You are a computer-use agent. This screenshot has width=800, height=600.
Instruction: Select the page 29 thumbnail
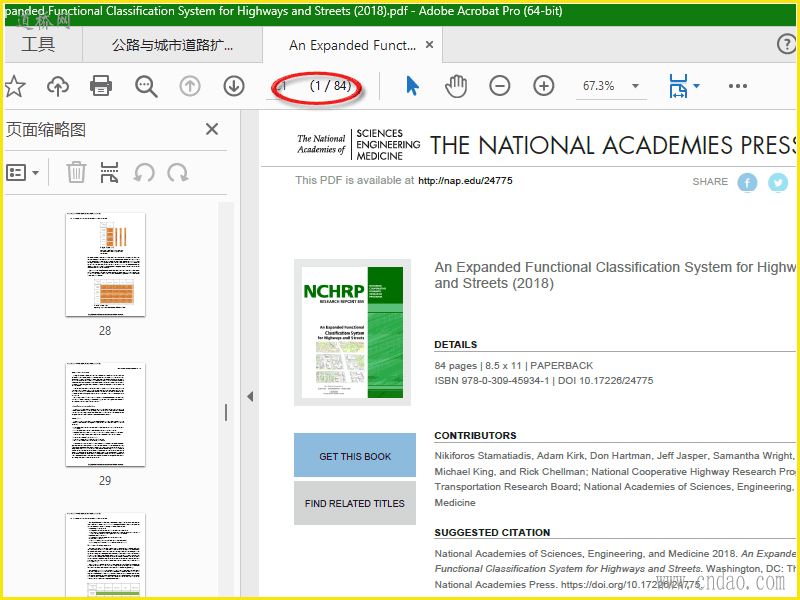pyautogui.click(x=105, y=415)
